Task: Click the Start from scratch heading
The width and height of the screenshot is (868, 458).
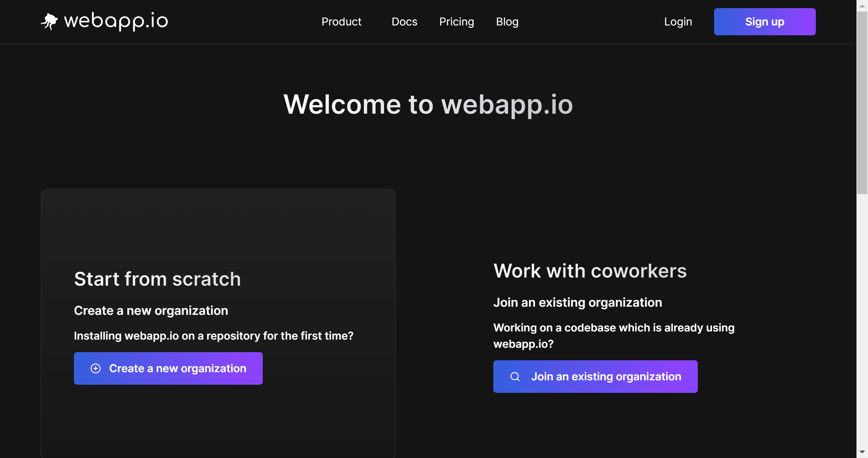Action: coord(157,279)
